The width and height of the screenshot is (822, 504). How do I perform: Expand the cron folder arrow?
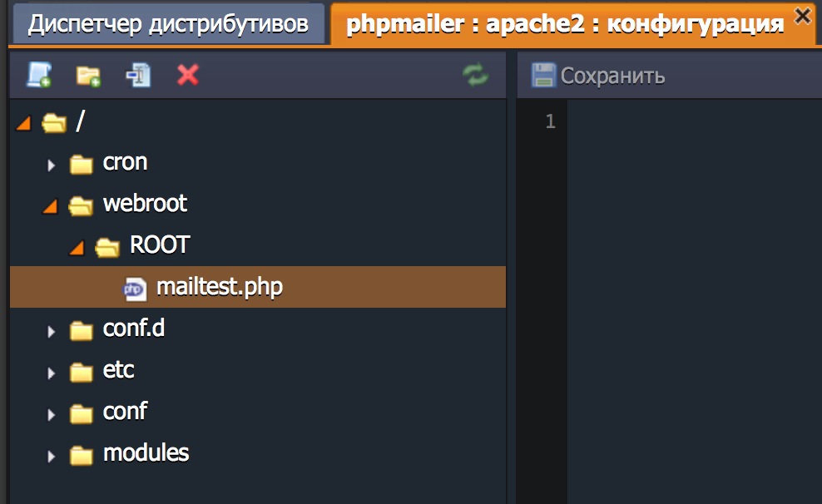tap(52, 165)
